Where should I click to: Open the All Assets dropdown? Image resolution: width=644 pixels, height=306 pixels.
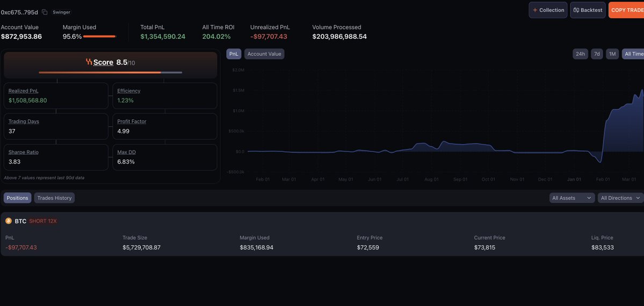point(571,198)
